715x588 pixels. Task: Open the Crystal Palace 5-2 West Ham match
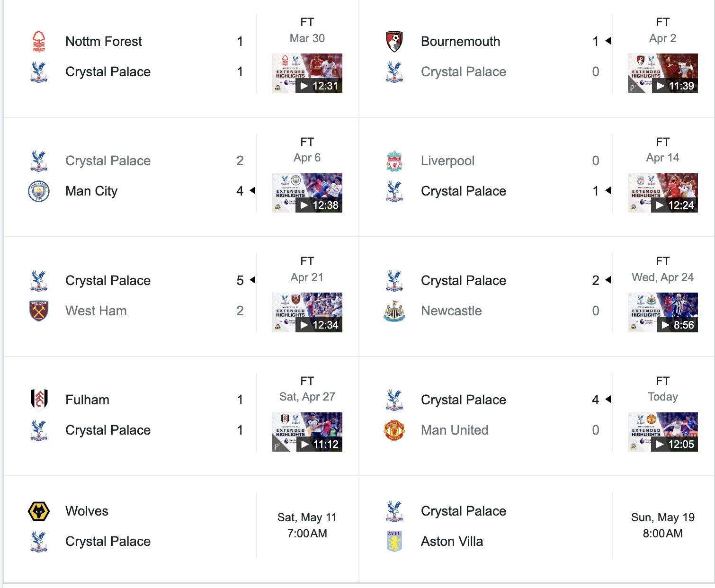click(181, 296)
